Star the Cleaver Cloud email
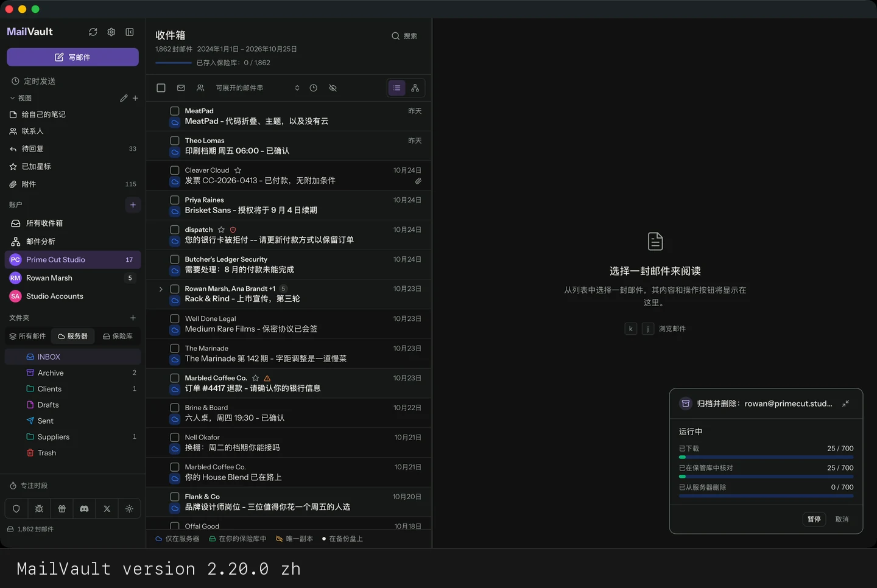Viewport: 877px width, 588px height. [238, 170]
